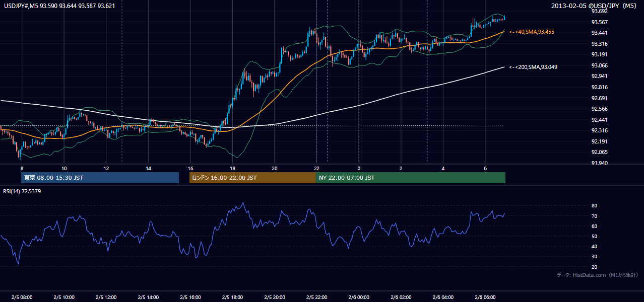Click price axis value 93.191
Image resolution: width=644 pixels, height=302 pixels.
click(x=599, y=54)
